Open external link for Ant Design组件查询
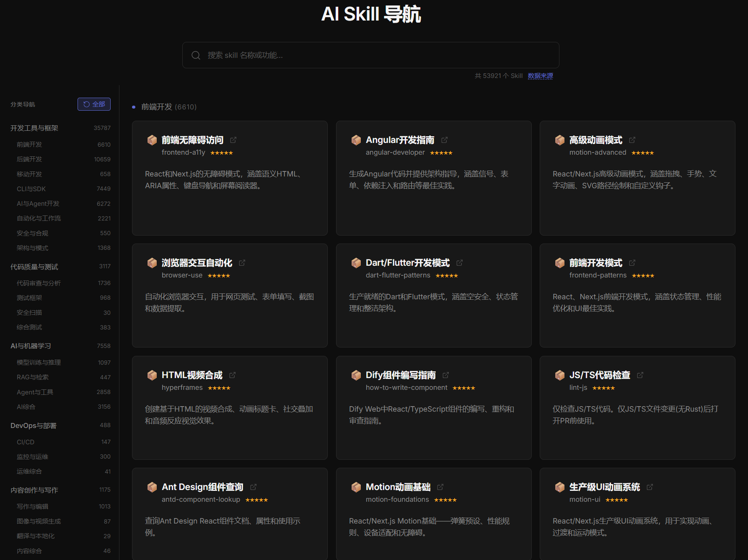 click(x=254, y=487)
